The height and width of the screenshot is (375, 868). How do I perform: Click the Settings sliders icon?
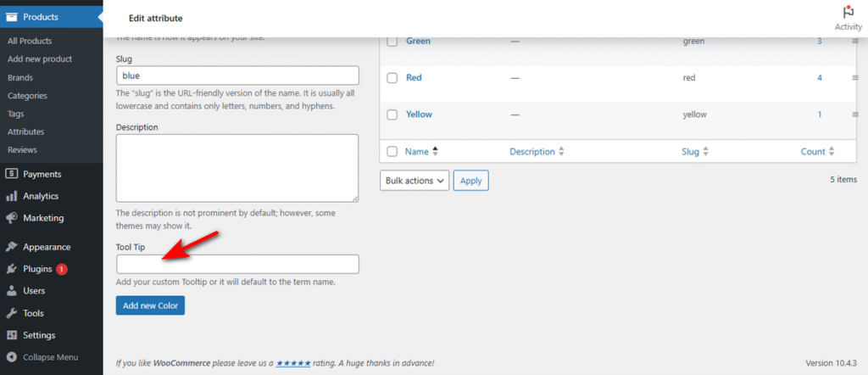11,335
